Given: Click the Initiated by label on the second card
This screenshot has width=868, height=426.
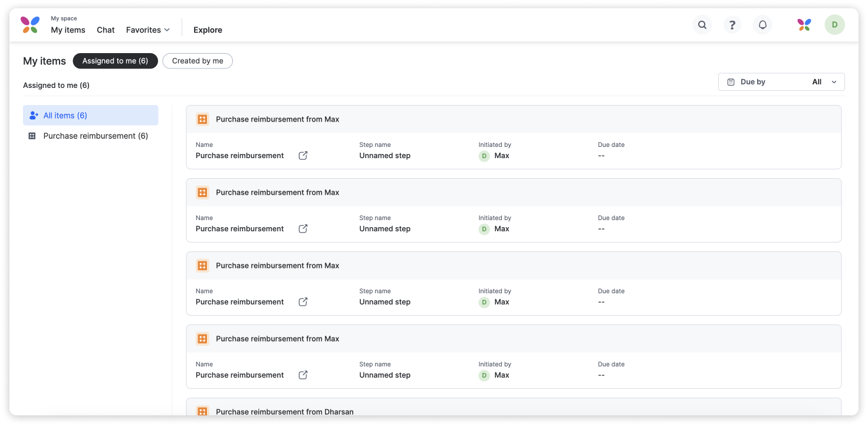Looking at the screenshot, I should pyautogui.click(x=495, y=218).
